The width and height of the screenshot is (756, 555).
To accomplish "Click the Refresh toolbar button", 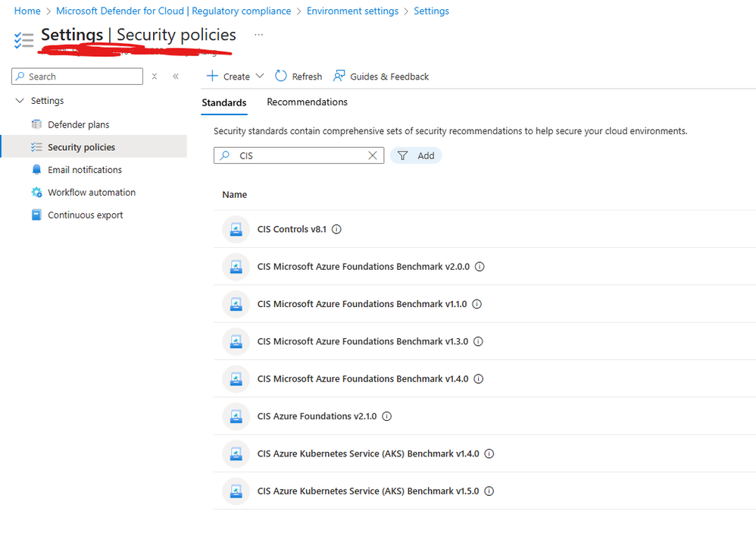I will coord(298,77).
